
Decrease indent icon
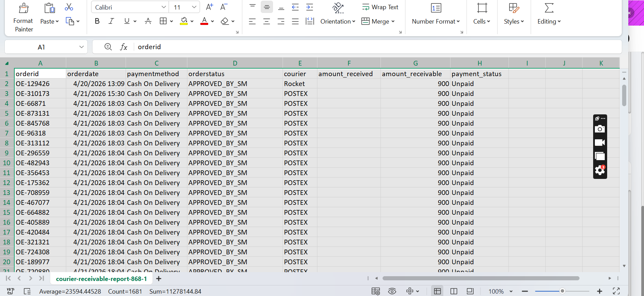point(296,7)
